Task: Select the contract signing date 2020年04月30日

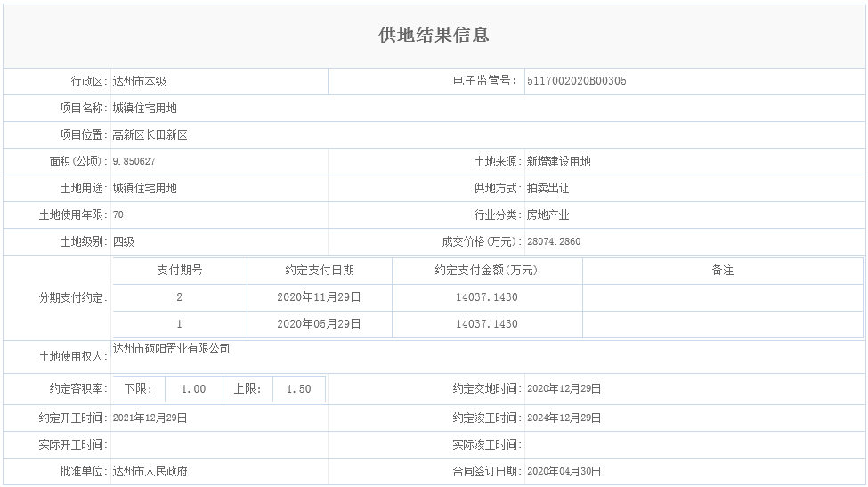Action: point(564,471)
